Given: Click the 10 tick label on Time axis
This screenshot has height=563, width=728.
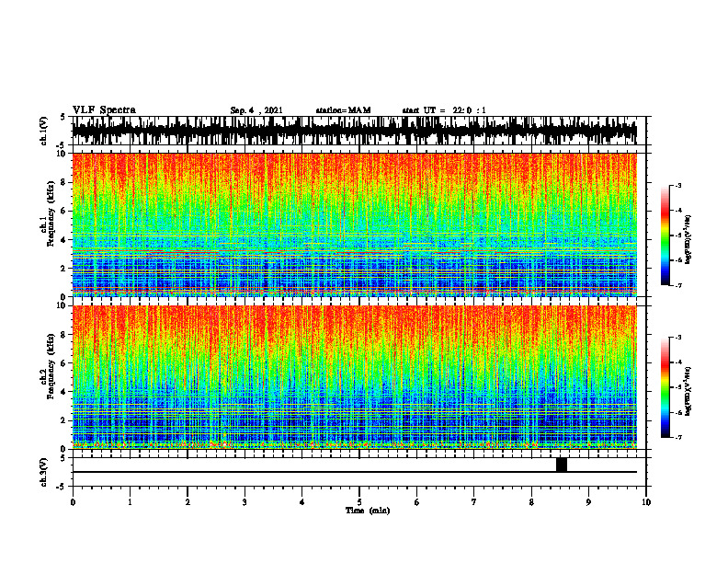Looking at the screenshot, I should [646, 502].
